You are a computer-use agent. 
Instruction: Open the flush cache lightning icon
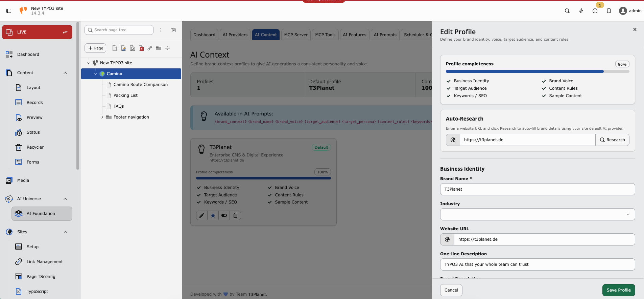coord(581,11)
